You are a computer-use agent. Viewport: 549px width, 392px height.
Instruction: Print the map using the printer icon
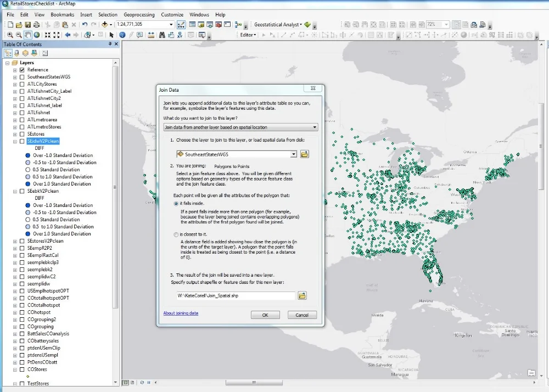pyautogui.click(x=36, y=25)
